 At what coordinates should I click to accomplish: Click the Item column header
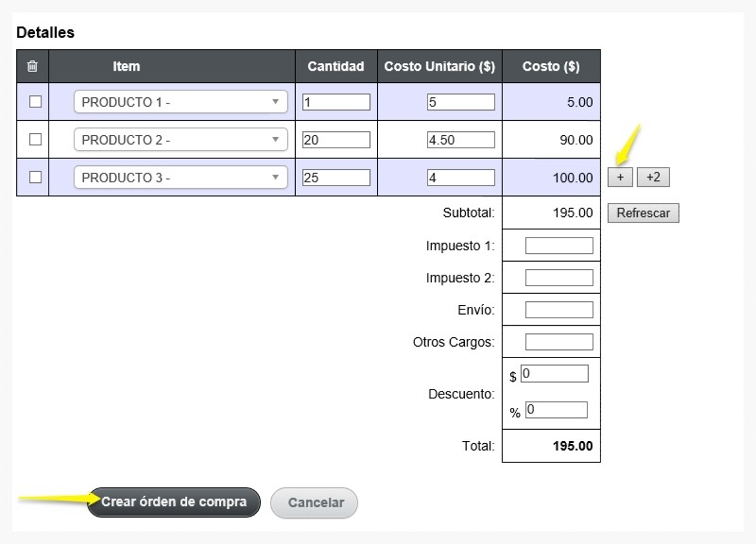[x=127, y=66]
